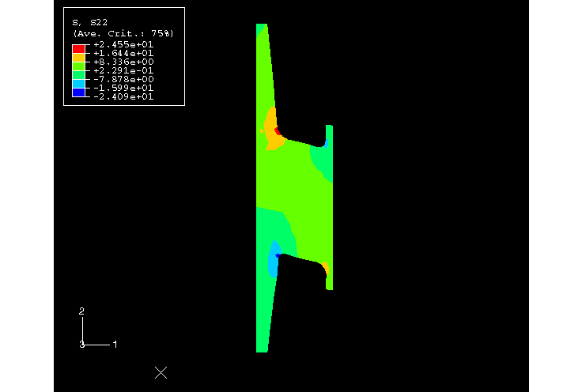
Task: Click the legend value +2.291e-01
Action: tap(123, 70)
